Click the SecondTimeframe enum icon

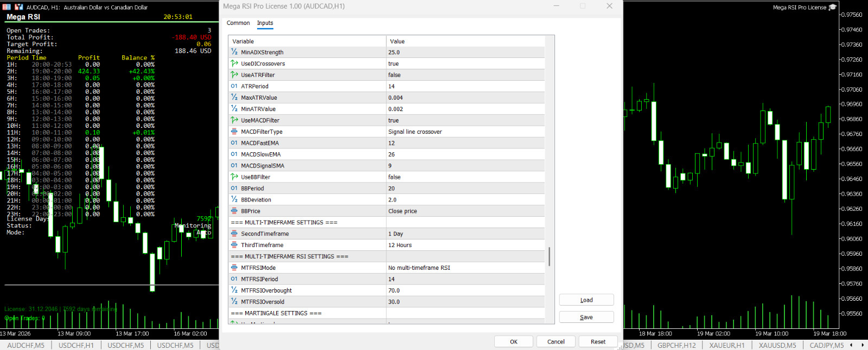click(x=234, y=234)
